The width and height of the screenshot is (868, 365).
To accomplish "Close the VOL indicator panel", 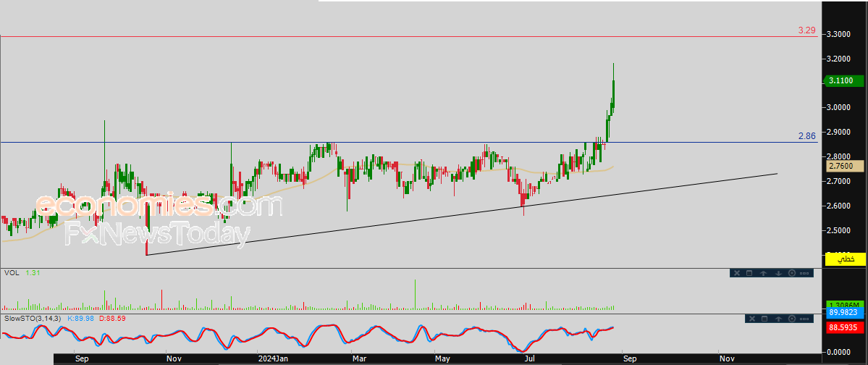I will (x=736, y=273).
